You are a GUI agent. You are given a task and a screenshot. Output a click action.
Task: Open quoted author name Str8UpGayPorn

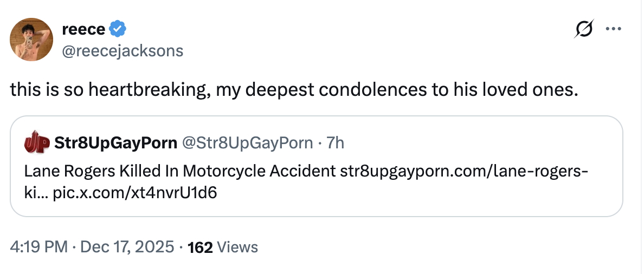pos(115,142)
